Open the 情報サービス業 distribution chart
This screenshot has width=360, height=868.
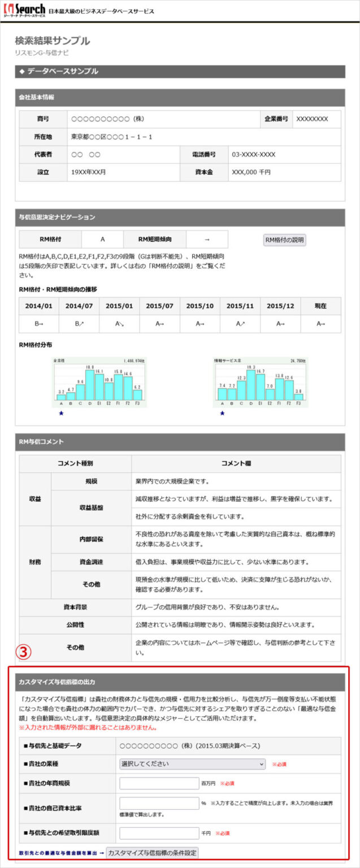coord(259,381)
